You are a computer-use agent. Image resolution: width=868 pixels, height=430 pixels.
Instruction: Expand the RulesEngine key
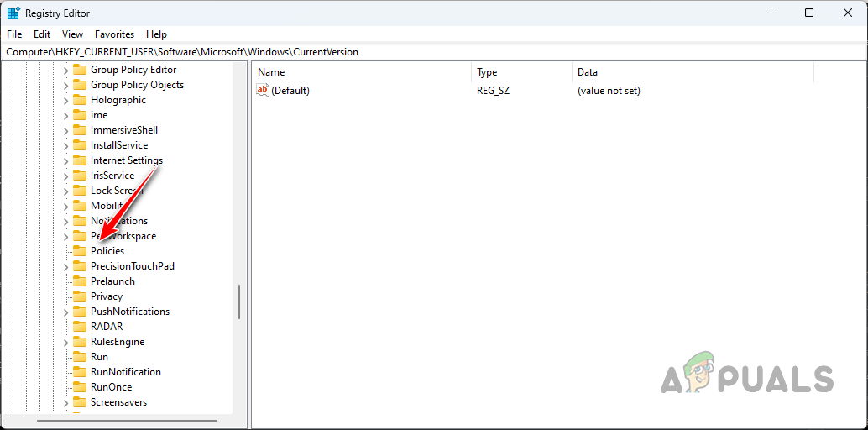point(65,342)
